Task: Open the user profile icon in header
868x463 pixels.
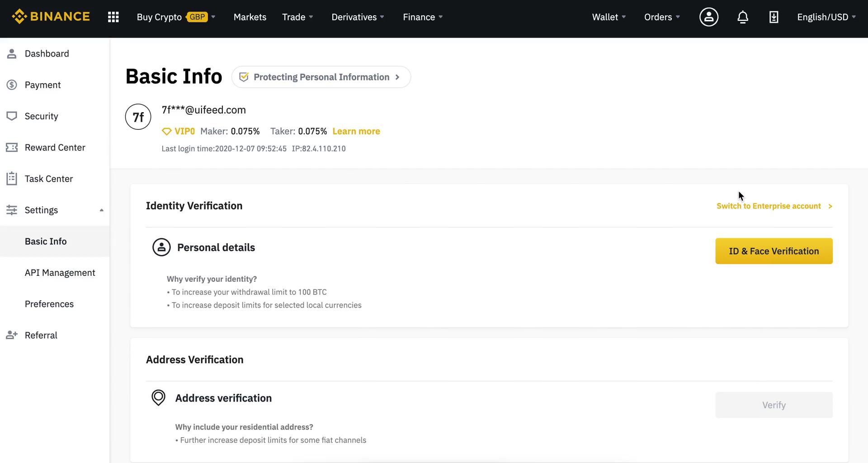Action: point(709,17)
